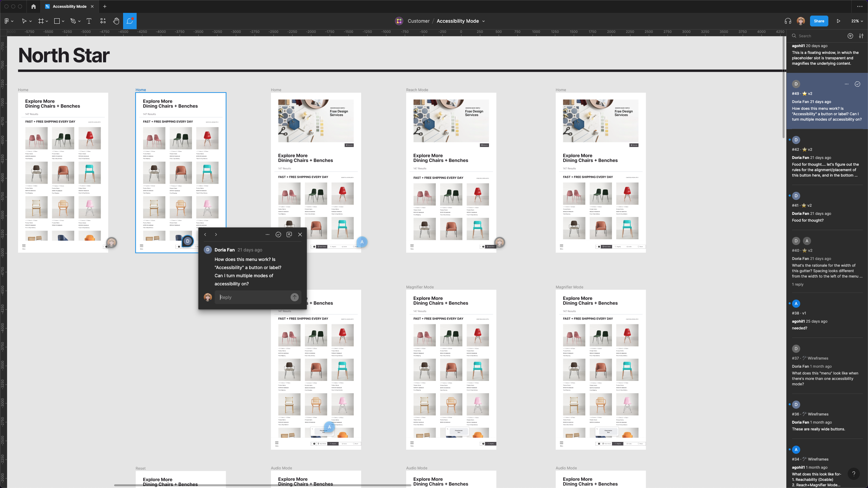Open more options on comment #49
Image resolution: width=868 pixels, height=488 pixels.
[847, 84]
